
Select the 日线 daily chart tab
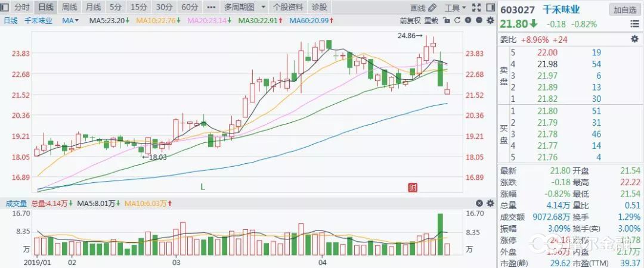pos(45,7)
